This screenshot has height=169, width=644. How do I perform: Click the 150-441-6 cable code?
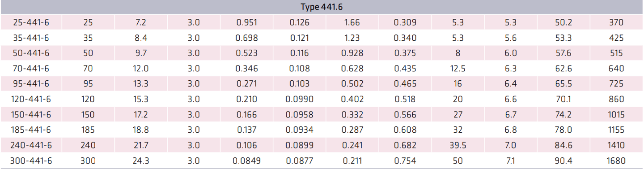[x=31, y=114]
